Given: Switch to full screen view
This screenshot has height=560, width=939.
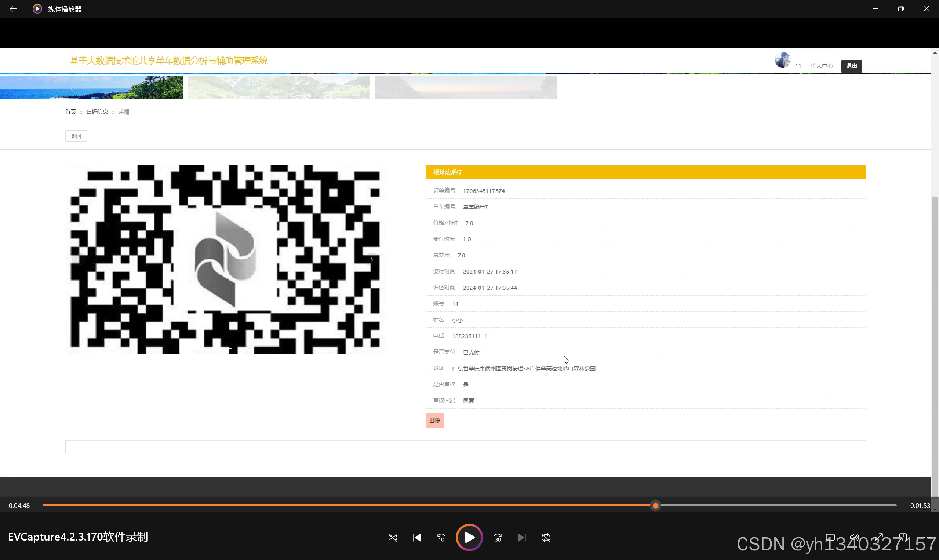Looking at the screenshot, I should (878, 537).
